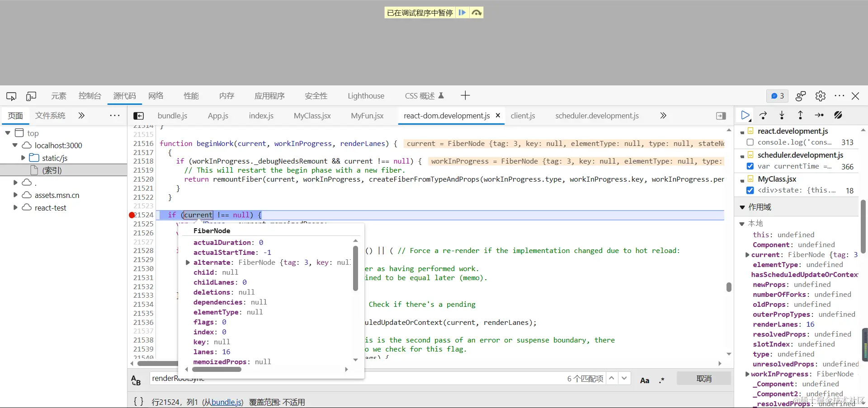Switch to 控制台 Console tab
This screenshot has height=408, width=868.
pyautogui.click(x=90, y=96)
